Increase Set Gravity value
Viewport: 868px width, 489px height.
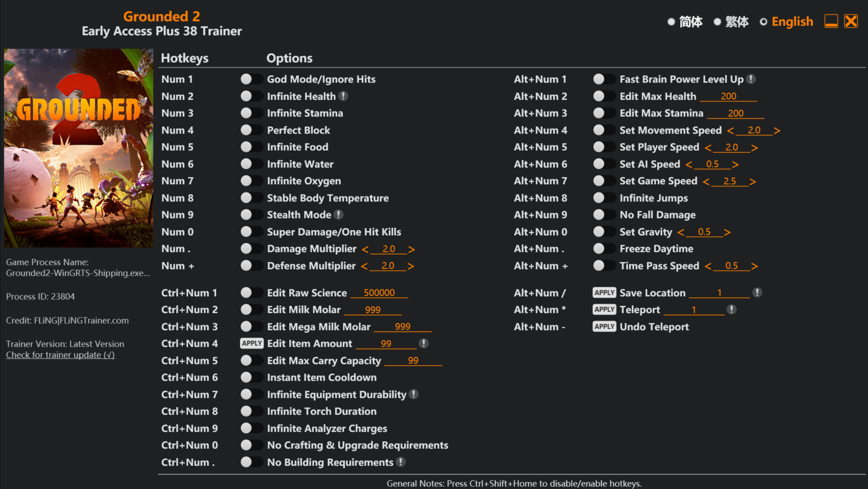point(727,232)
